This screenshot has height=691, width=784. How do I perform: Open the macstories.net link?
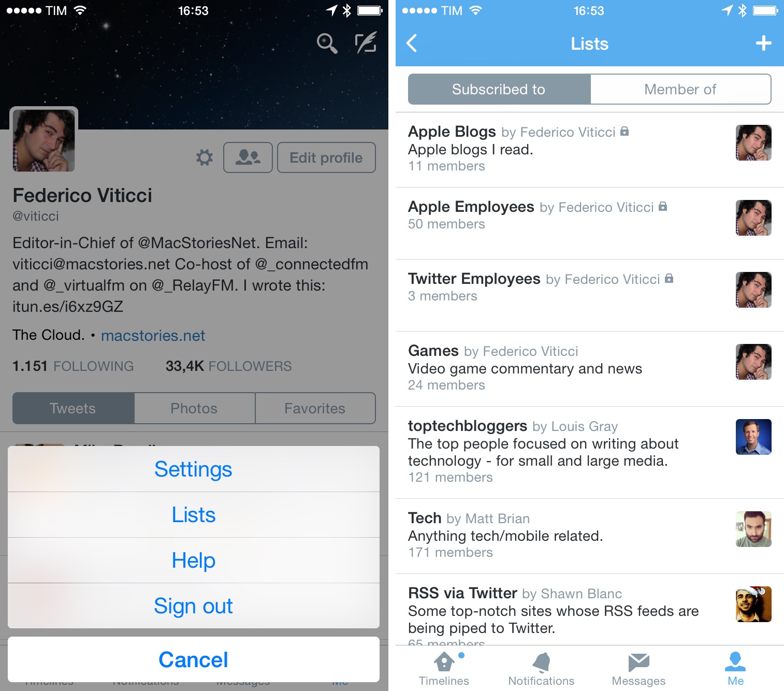pyautogui.click(x=153, y=336)
